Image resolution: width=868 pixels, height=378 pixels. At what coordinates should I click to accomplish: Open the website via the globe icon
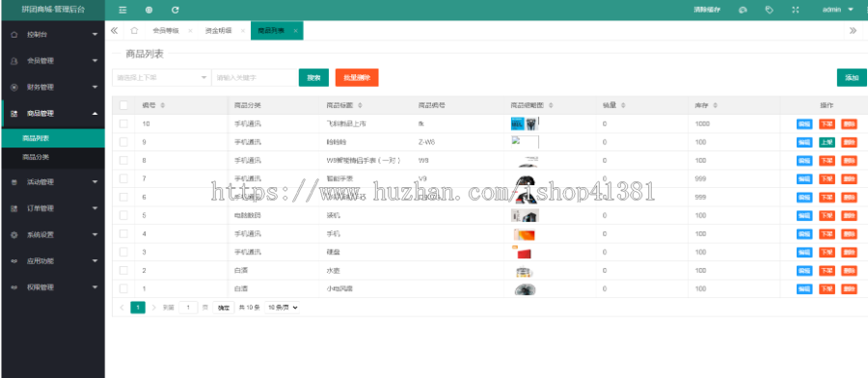coord(149,10)
